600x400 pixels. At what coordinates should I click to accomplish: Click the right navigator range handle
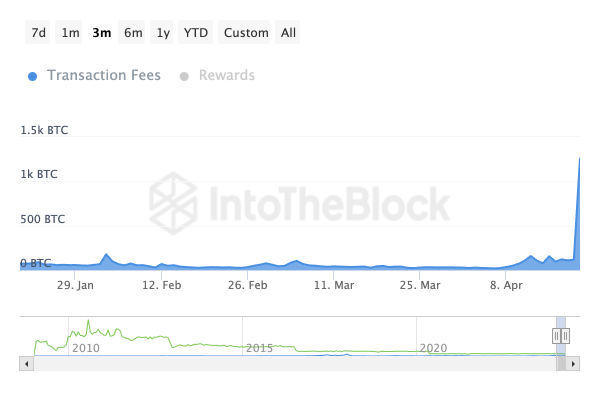tap(566, 336)
